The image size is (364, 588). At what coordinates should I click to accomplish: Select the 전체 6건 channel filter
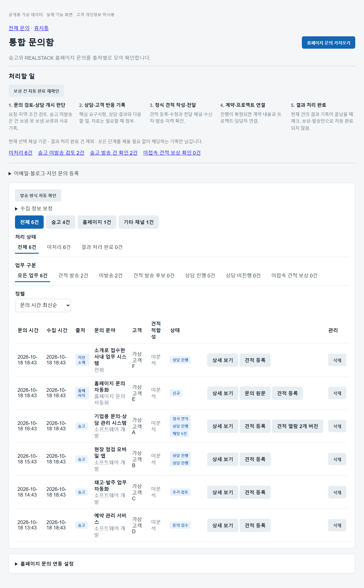pos(29,222)
